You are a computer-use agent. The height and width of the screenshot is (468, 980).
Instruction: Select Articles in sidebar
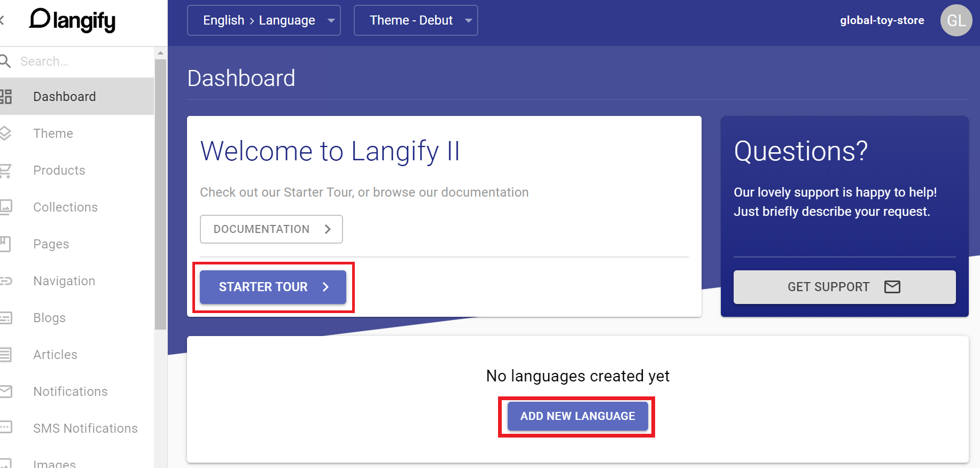[77, 355]
